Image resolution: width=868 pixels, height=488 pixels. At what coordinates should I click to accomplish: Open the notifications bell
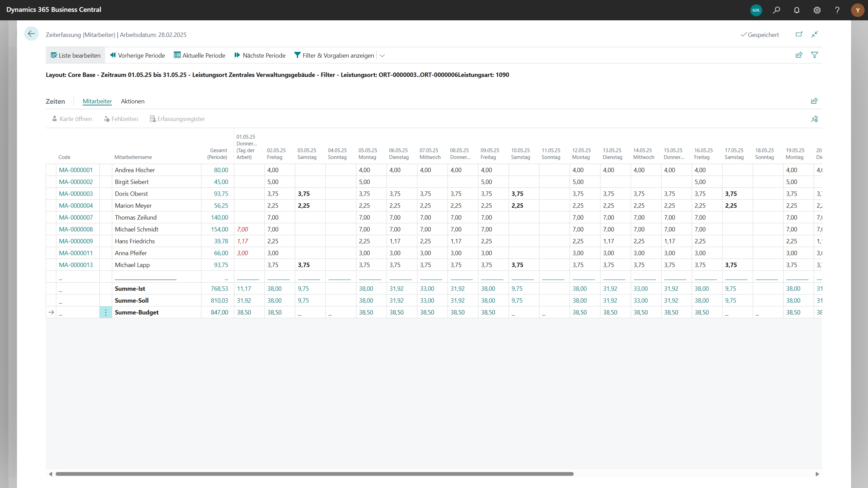[796, 10]
